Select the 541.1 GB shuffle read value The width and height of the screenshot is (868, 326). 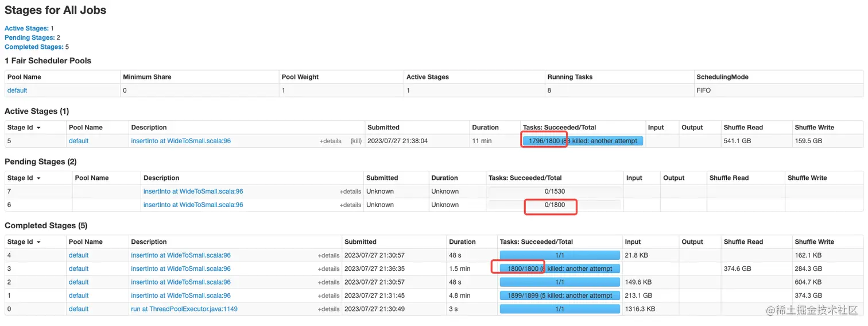738,141
